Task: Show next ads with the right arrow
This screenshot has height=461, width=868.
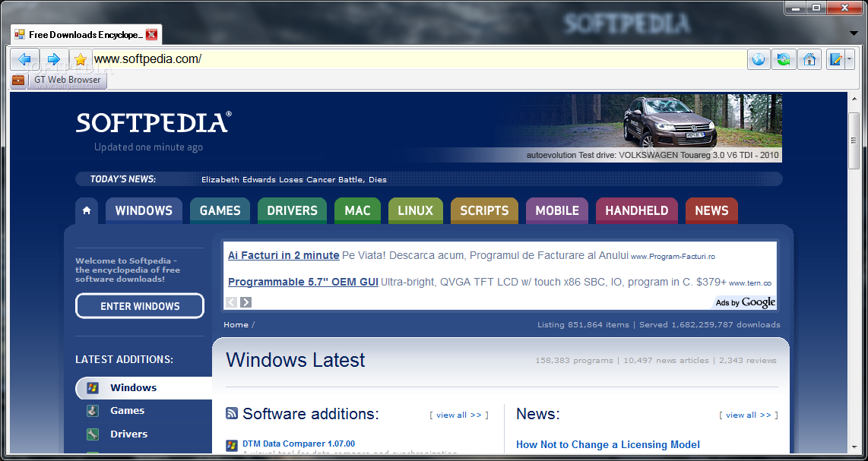Action: click(246, 302)
